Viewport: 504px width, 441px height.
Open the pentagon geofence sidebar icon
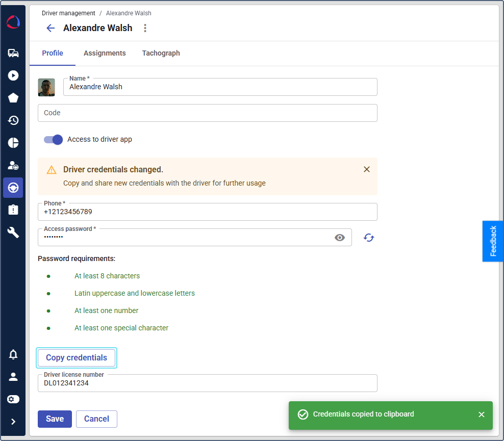point(13,98)
